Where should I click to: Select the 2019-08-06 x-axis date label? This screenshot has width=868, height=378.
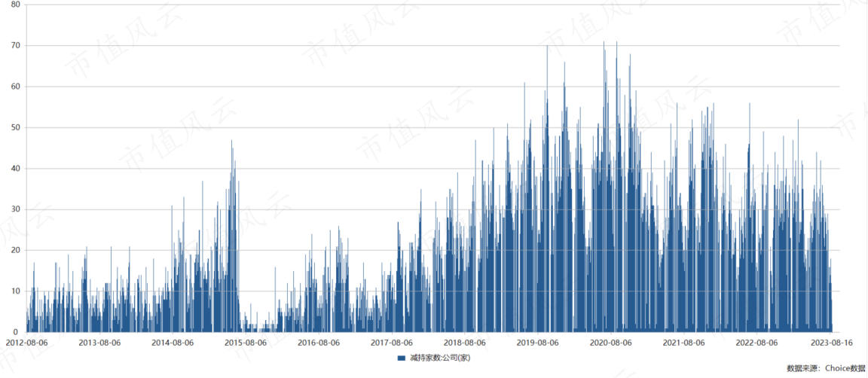538,343
